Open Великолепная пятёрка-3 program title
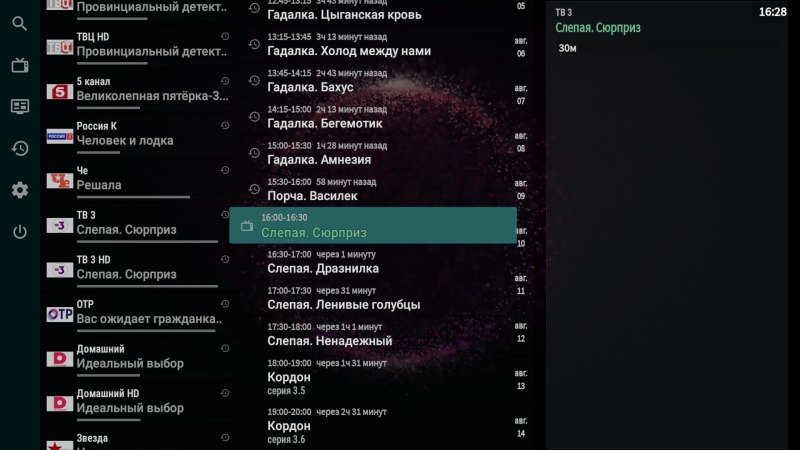Screen dimensions: 800x450 coord(153,96)
